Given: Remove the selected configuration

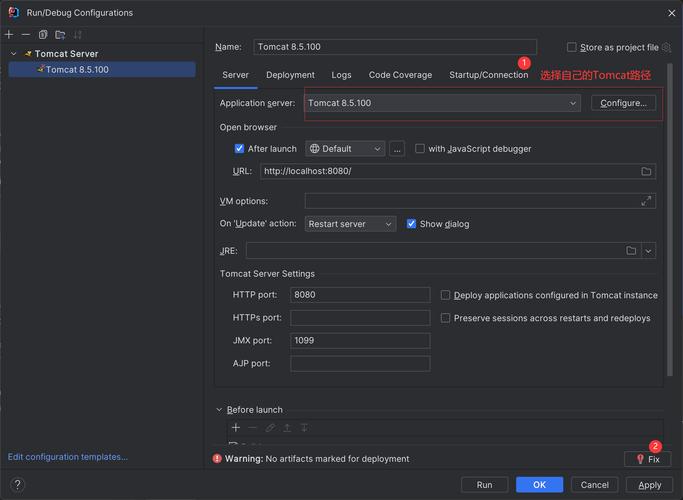Looking at the screenshot, I should 26,34.
